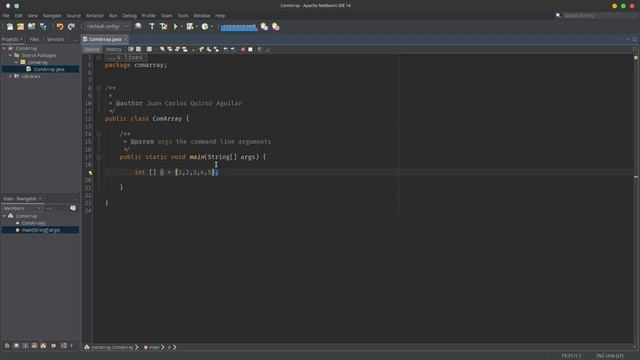
Task: Collapse the ComArray project node
Action: 4,48
